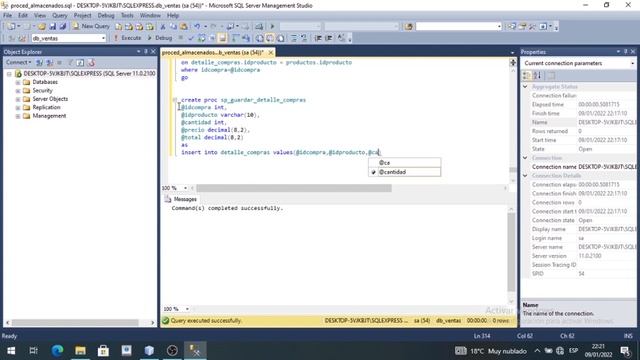Collapse the Aggregate Status properties section

click(525, 87)
